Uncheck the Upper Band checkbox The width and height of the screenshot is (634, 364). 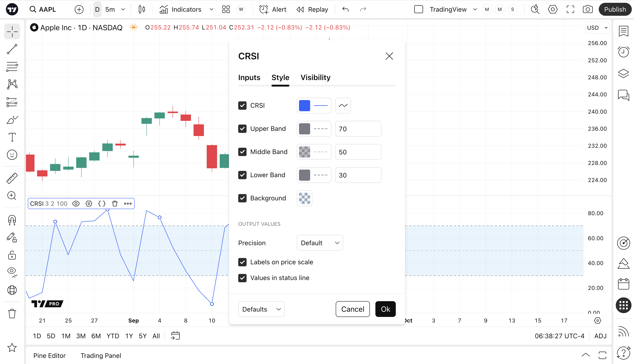(x=242, y=129)
